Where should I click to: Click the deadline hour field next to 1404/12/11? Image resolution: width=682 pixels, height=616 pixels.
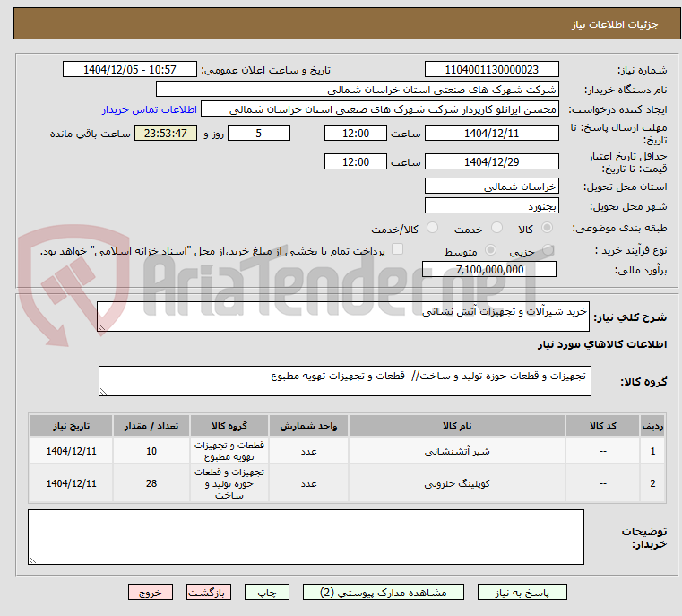(x=356, y=133)
